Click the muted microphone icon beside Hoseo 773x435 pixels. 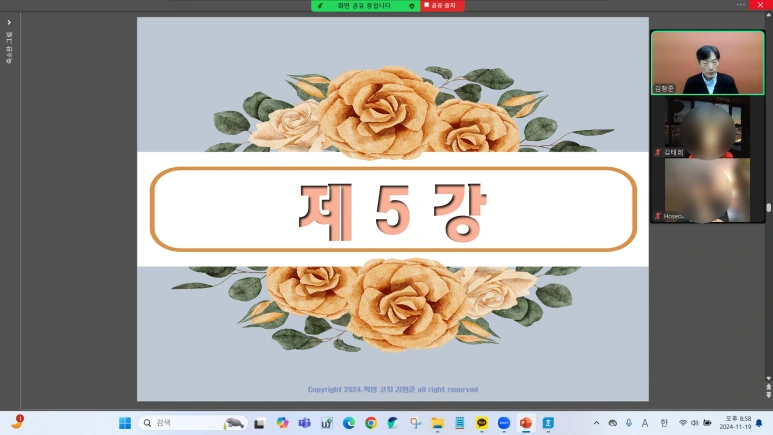pos(657,216)
